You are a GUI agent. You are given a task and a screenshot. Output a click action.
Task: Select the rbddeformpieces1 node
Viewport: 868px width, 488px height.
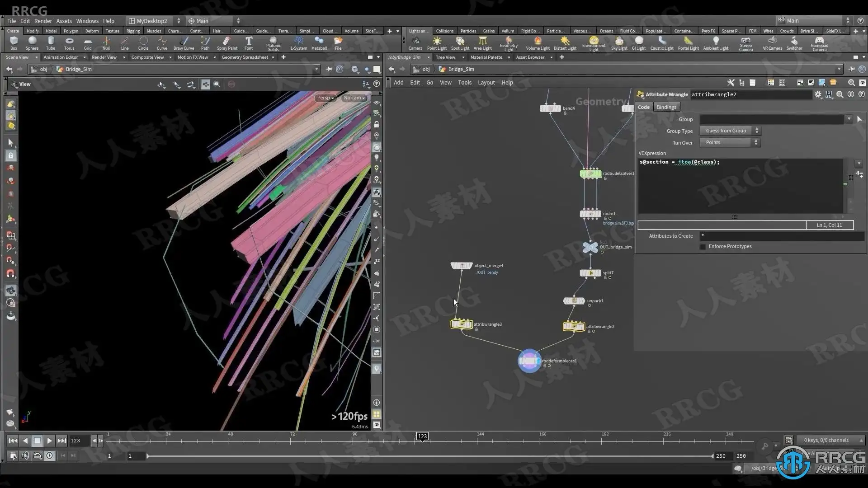(529, 361)
